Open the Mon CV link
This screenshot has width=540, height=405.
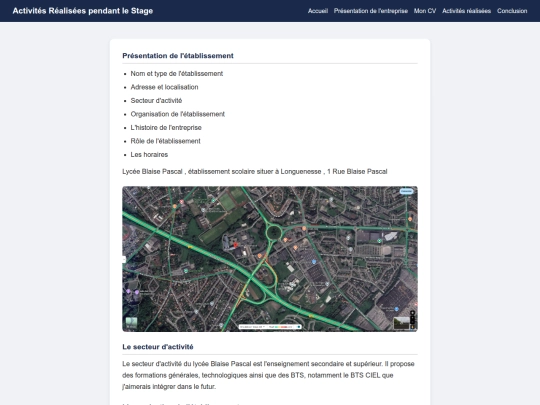coord(425,11)
